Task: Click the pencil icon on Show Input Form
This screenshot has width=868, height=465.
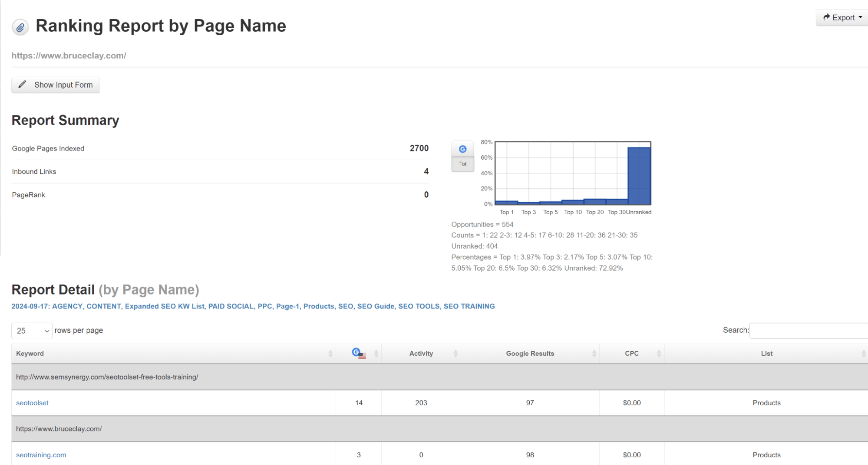Action: (23, 85)
